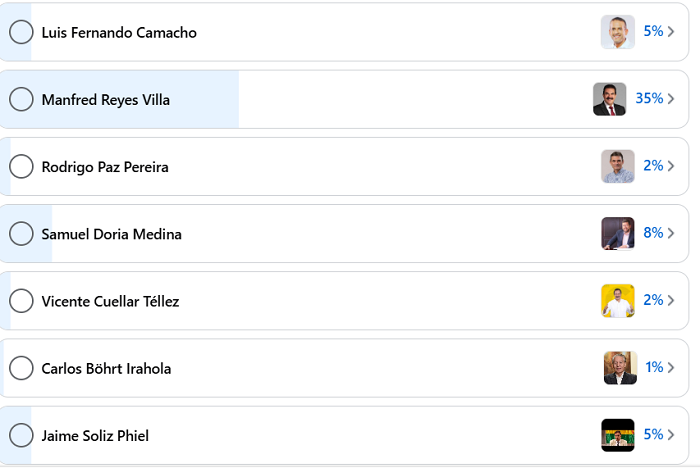Select the Jaime Soliz Phiel radio button
The height and width of the screenshot is (468, 700).
pos(21,435)
